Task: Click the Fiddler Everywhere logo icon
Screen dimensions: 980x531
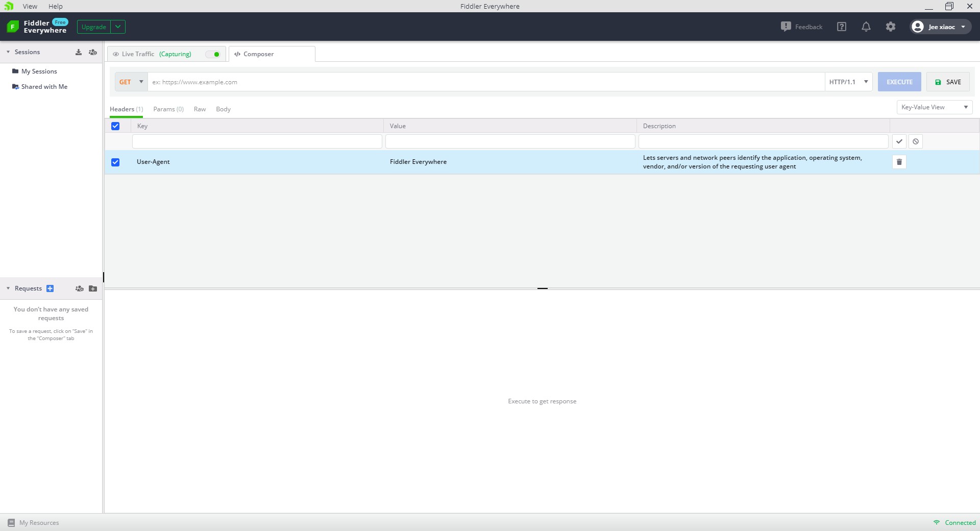Action: [13, 27]
